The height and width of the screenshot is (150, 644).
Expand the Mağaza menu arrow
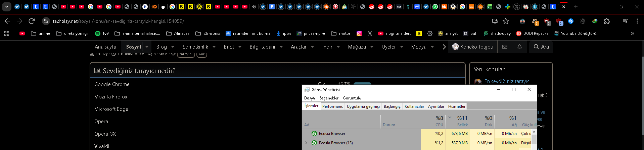click(372, 47)
